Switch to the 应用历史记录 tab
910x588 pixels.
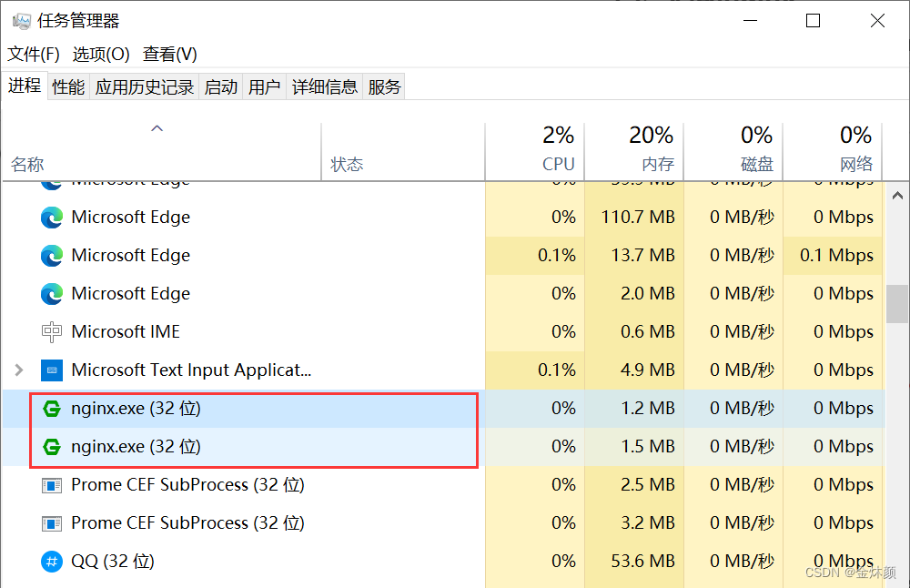145,87
